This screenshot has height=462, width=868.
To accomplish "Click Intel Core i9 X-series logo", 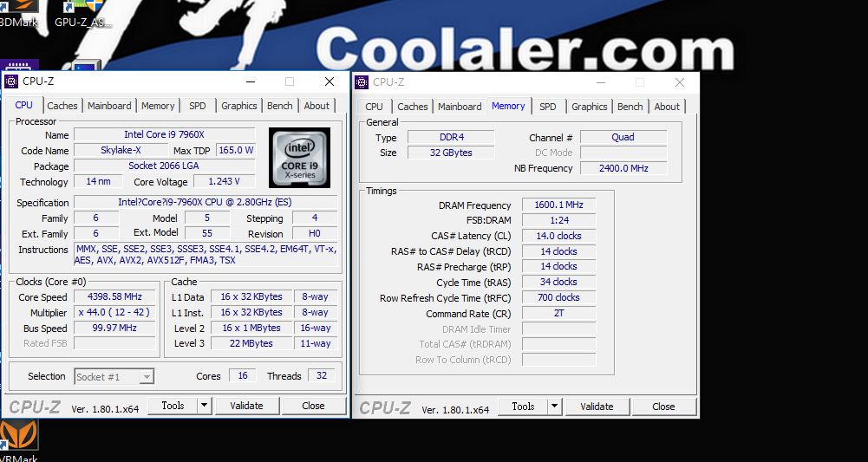I will (299, 158).
